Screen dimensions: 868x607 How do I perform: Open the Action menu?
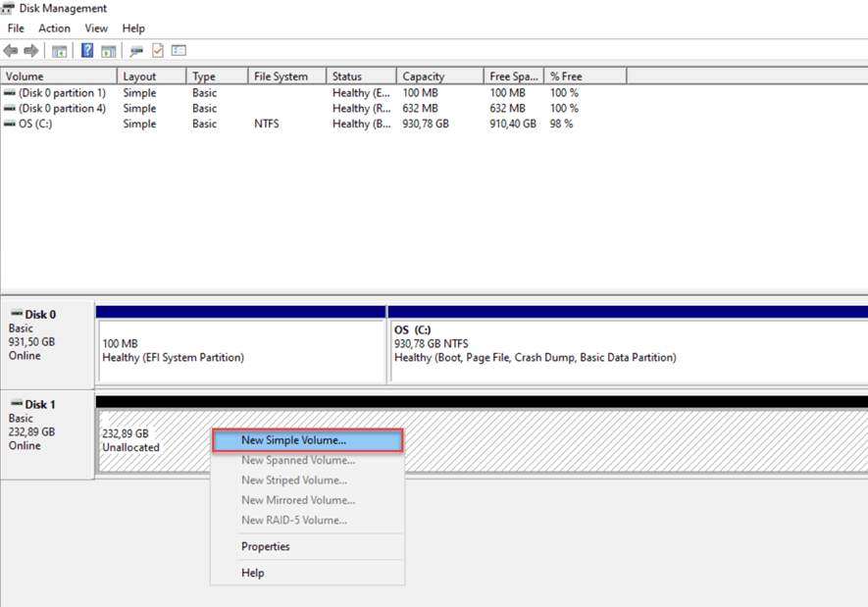coord(54,28)
